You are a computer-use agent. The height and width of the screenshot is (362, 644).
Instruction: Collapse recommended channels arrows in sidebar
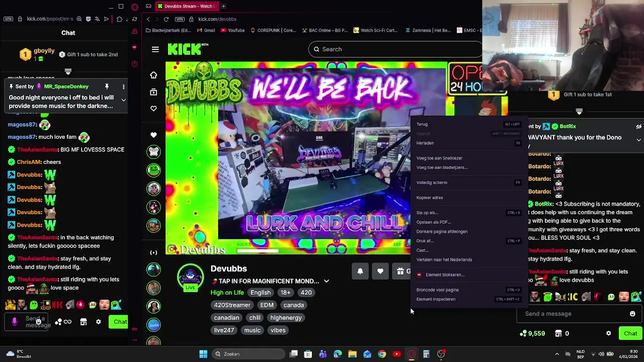(x=153, y=252)
